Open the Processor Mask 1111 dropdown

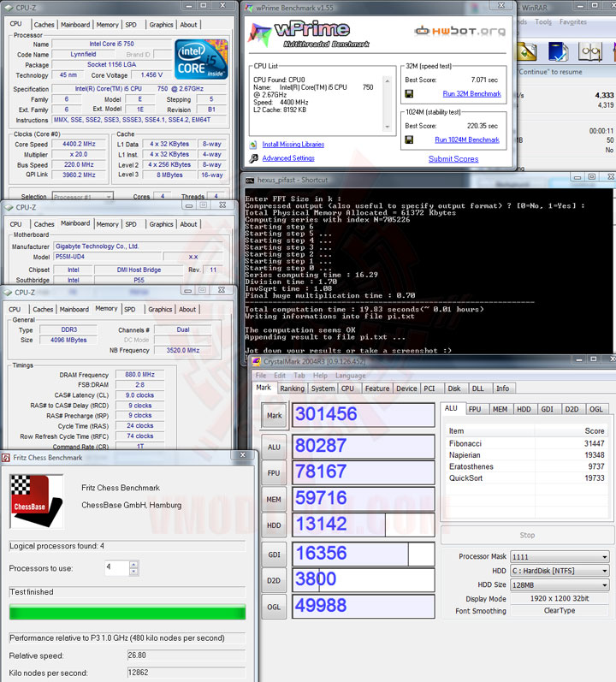click(604, 557)
